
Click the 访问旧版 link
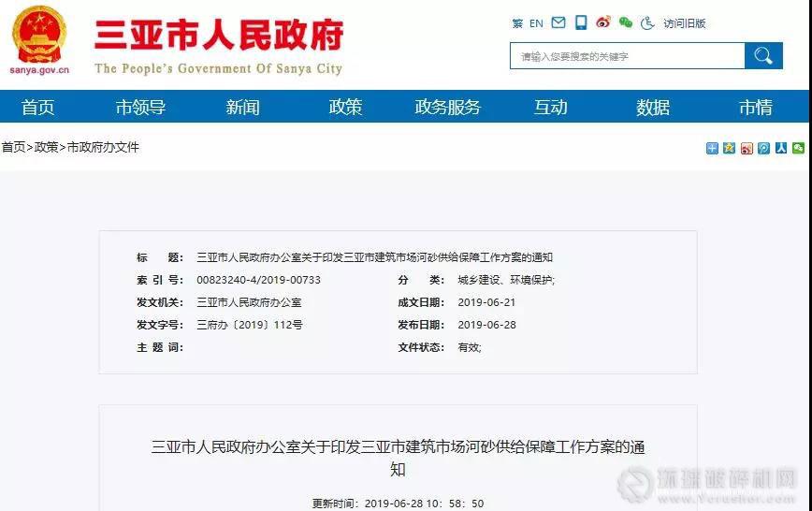pyautogui.click(x=685, y=23)
